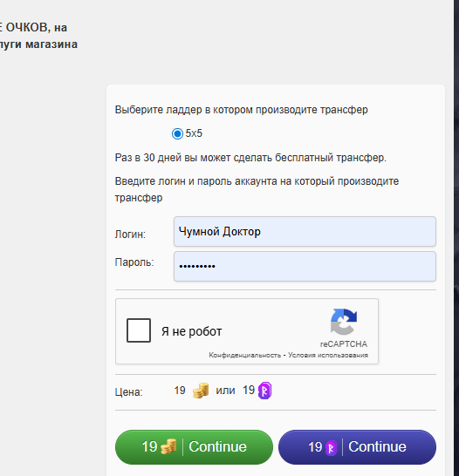Open the Условия использования link
Image resolution: width=459 pixels, height=476 pixels.
pyautogui.click(x=328, y=355)
